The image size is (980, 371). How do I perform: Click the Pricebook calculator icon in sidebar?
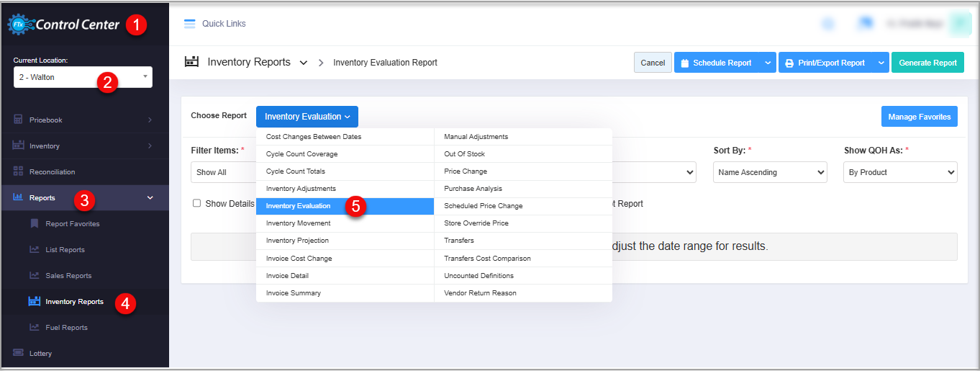[x=18, y=120]
